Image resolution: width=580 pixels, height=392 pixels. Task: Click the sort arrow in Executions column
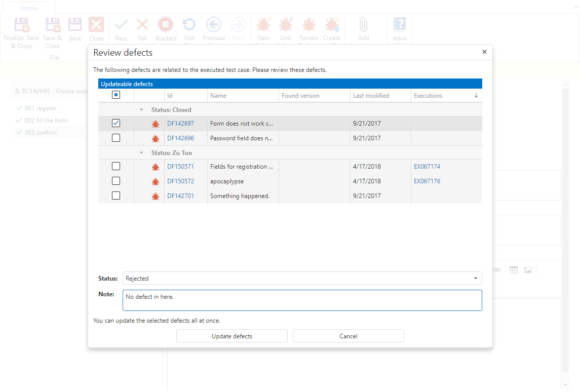pos(476,95)
